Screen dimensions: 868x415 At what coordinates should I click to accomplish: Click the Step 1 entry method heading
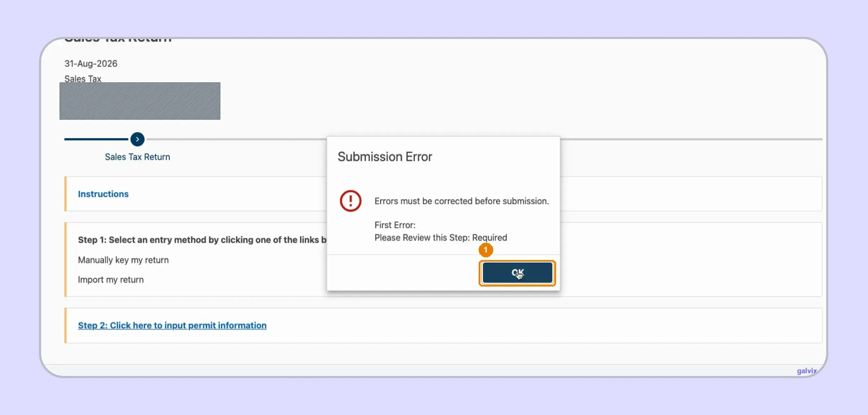pyautogui.click(x=202, y=240)
